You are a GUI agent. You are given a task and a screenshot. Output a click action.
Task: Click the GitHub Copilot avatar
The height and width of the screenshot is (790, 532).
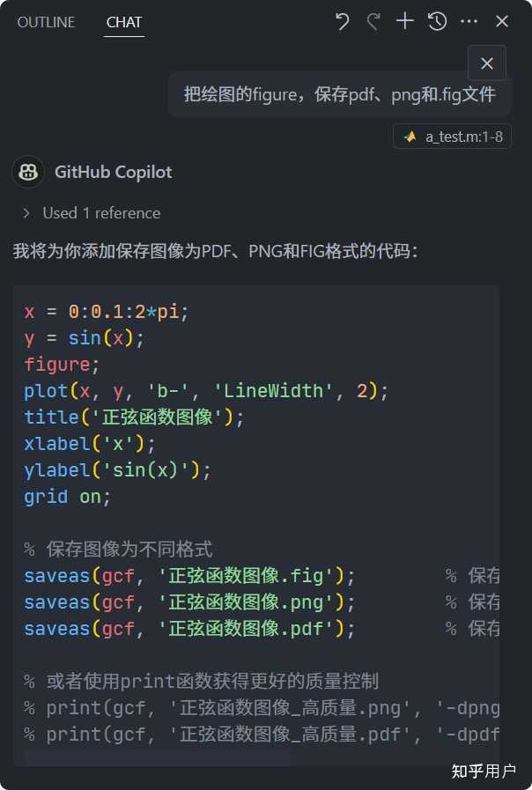pos(27,173)
